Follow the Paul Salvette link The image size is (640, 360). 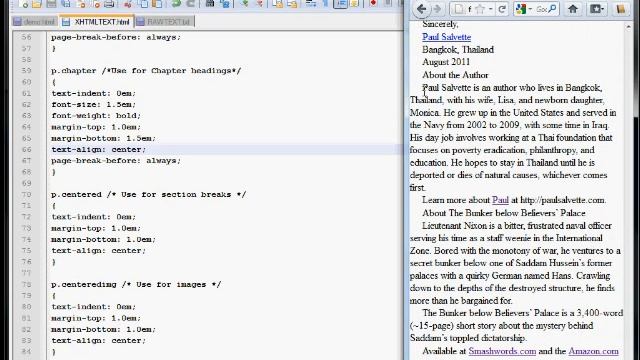click(447, 37)
